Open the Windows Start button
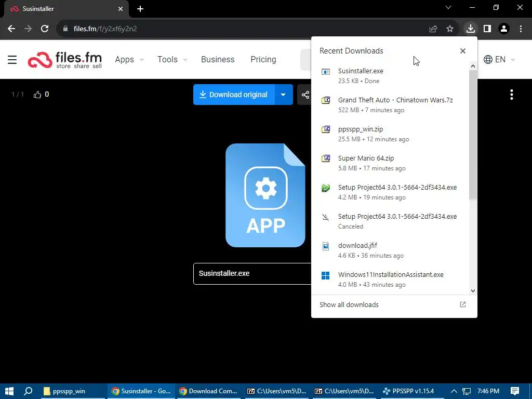This screenshot has height=399, width=532. point(9,391)
